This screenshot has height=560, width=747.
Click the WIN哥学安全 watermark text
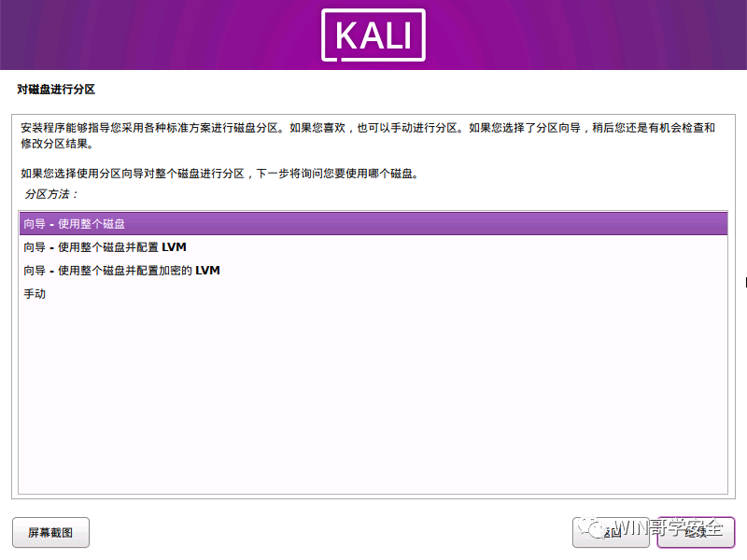pyautogui.click(x=669, y=527)
